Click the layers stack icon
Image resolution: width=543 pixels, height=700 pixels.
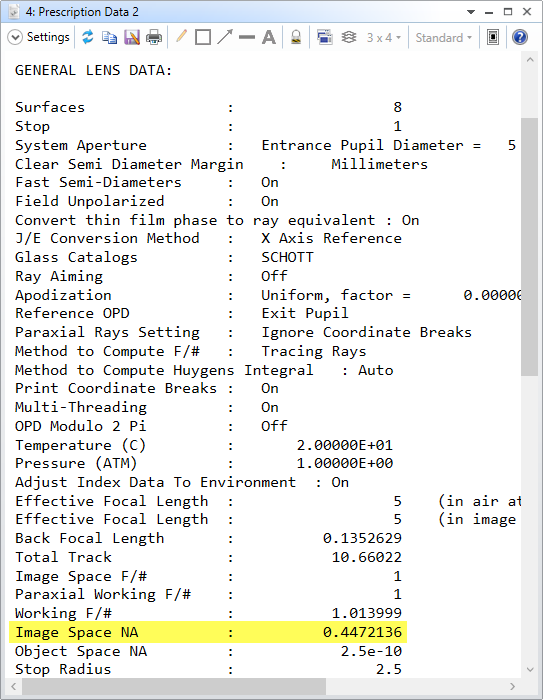[x=349, y=37]
